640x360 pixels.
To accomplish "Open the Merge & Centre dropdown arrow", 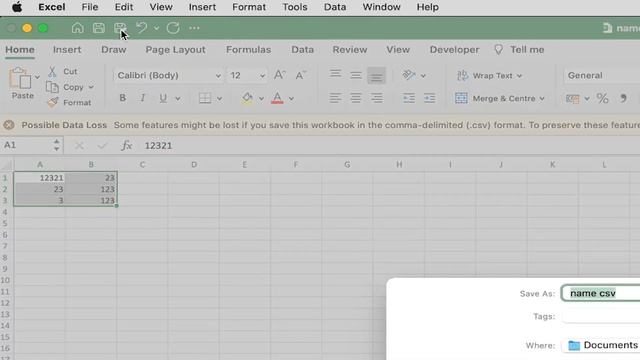I will (x=542, y=99).
